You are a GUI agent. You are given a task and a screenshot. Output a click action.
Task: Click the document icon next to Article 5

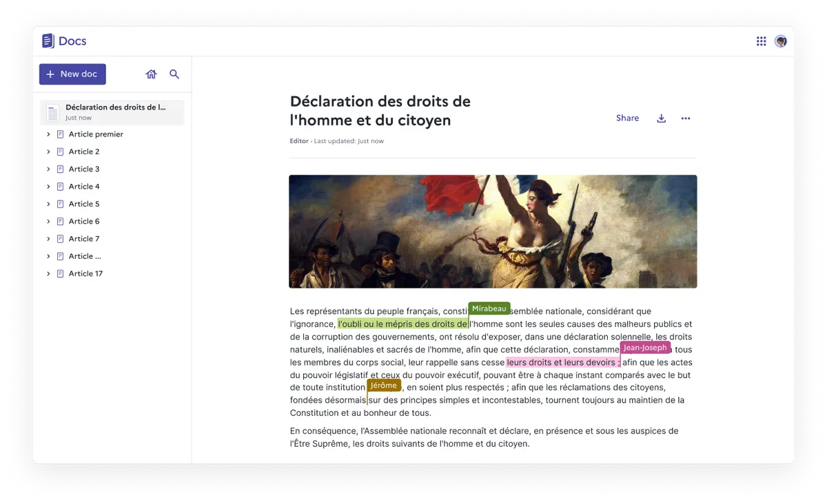tap(61, 204)
